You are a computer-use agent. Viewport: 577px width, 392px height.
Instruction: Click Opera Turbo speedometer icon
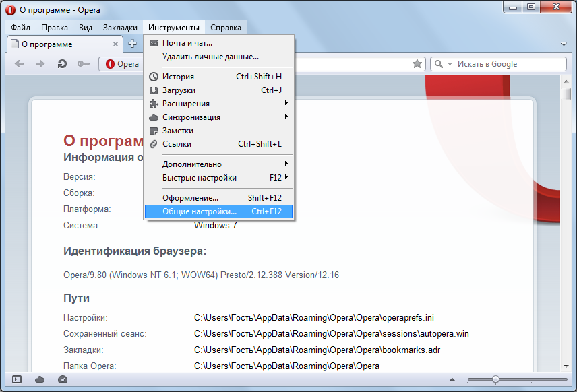coord(63,379)
